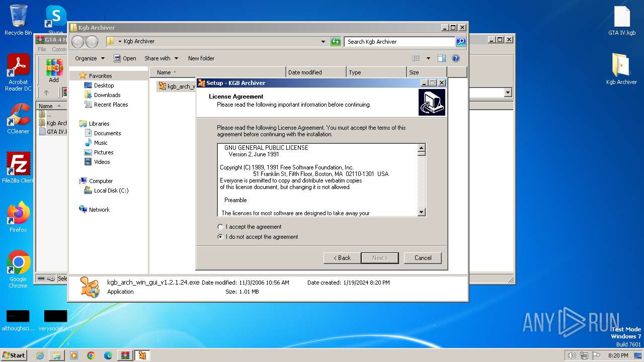Open Skype desktop shortcut
644x362 pixels.
click(x=56, y=20)
